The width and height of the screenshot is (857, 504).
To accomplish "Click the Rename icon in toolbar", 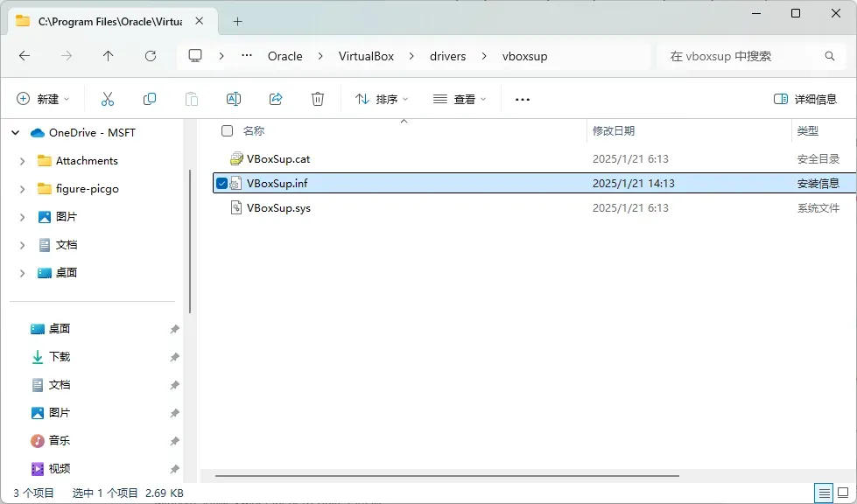I will point(234,99).
